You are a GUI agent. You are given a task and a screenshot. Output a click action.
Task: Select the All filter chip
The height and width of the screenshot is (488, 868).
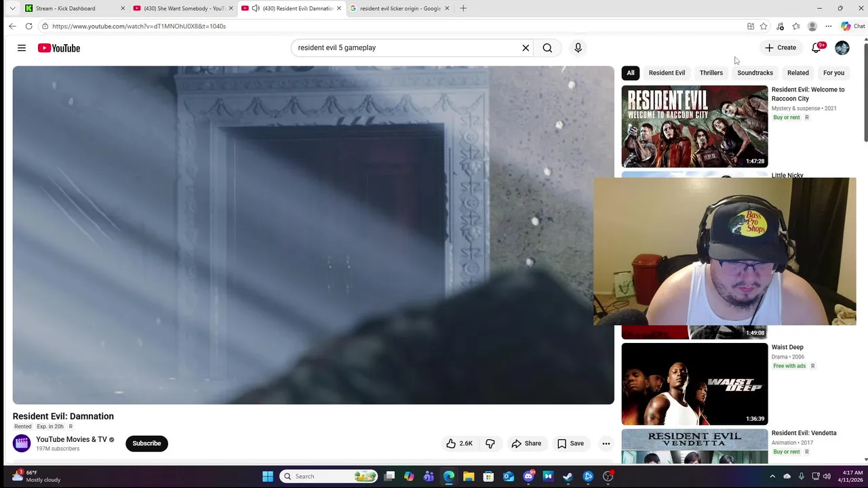coord(631,73)
